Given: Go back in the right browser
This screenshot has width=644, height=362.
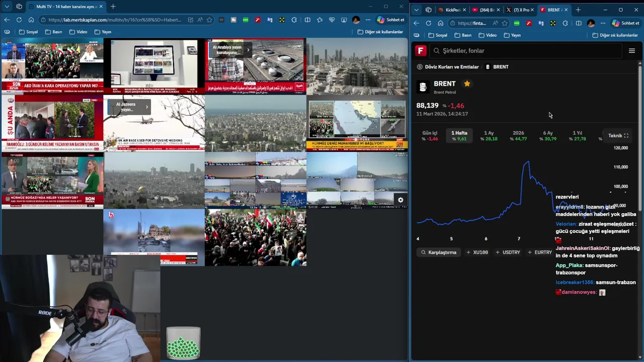Looking at the screenshot, I should (x=416, y=23).
